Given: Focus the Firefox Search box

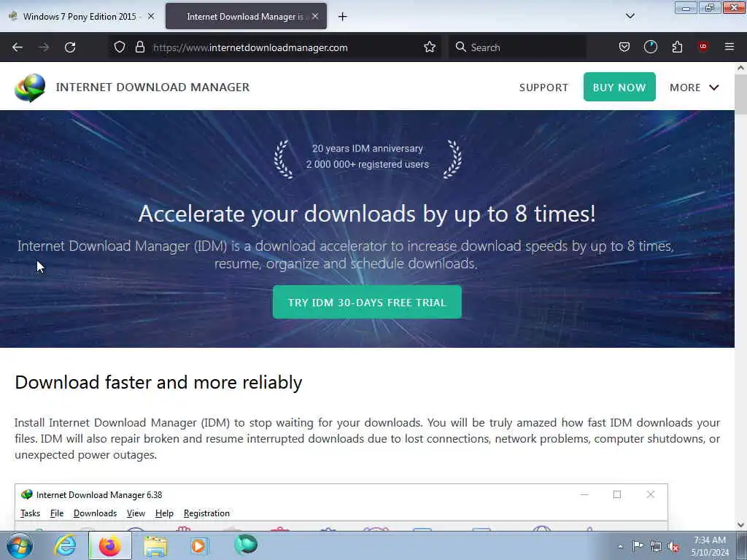Looking at the screenshot, I should (x=517, y=47).
